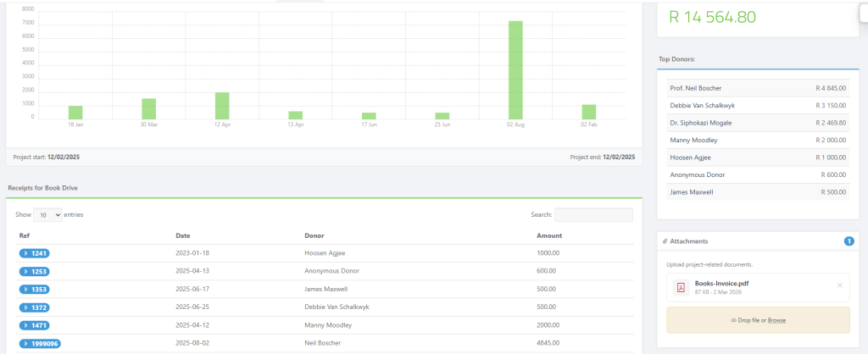Sort receipts by Donor column header

pos(314,235)
